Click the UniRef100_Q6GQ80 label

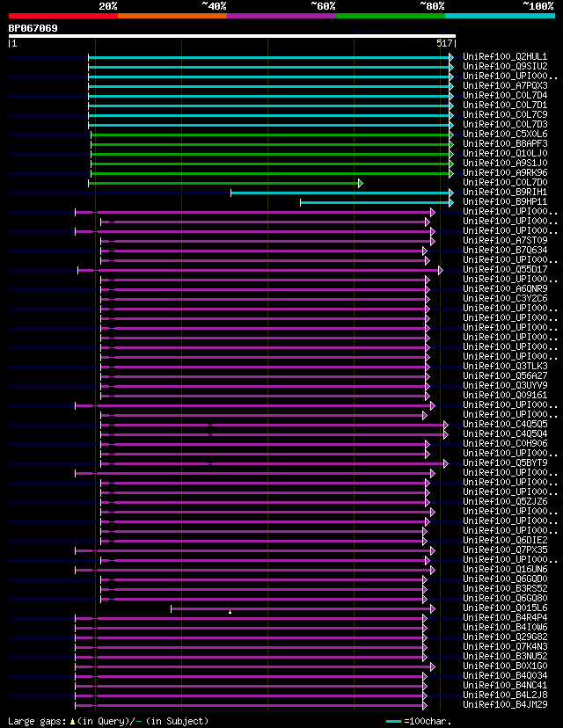pos(505,599)
